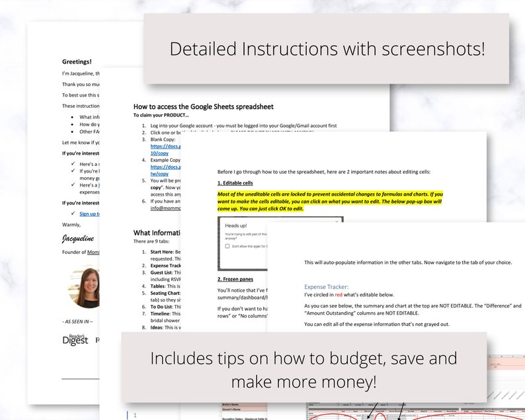Click 'You can edit all of the expense information' line

377,324
